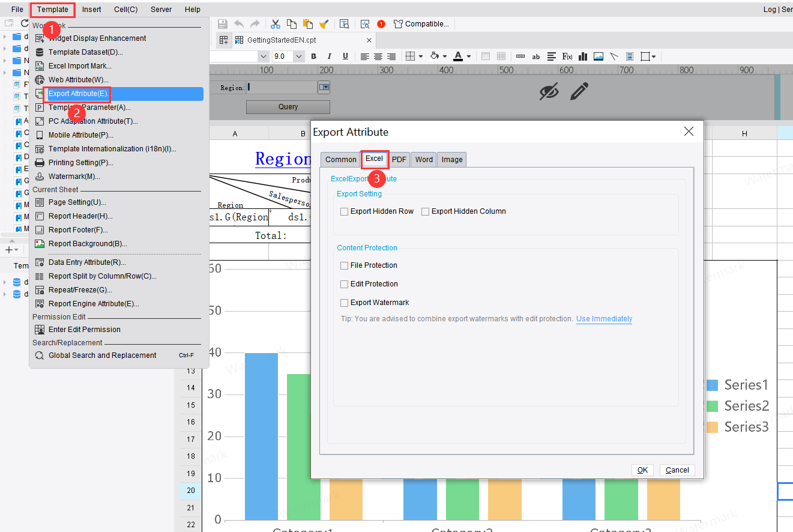
Task: Insert a chart using the bar chart icon
Action: click(x=583, y=56)
